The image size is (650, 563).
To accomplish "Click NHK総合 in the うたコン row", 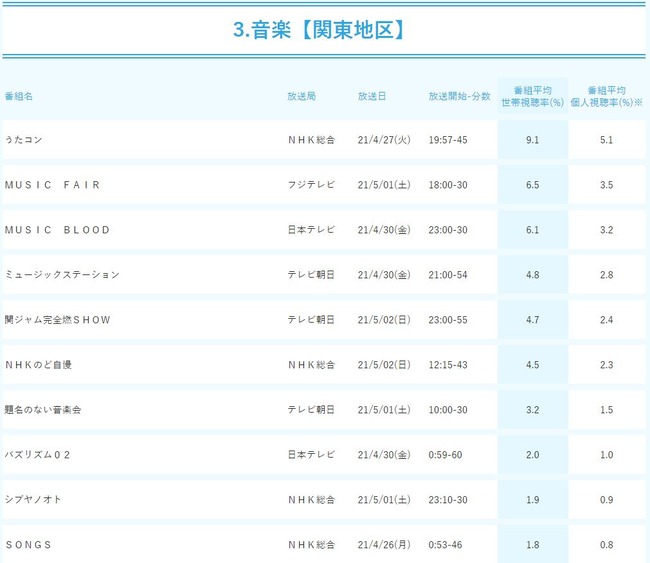I will (x=311, y=140).
